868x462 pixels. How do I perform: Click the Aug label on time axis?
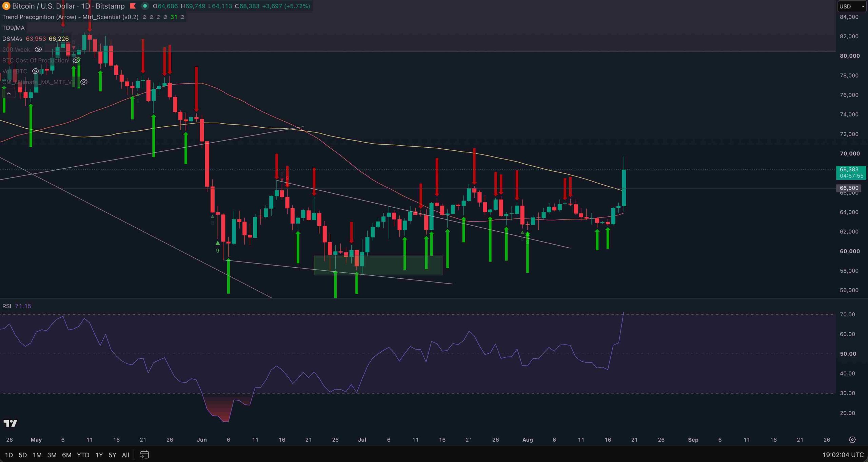[x=528, y=440]
